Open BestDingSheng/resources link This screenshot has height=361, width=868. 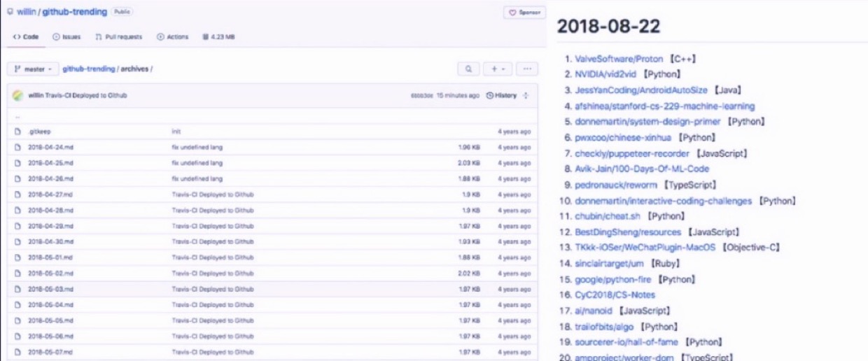point(628,232)
